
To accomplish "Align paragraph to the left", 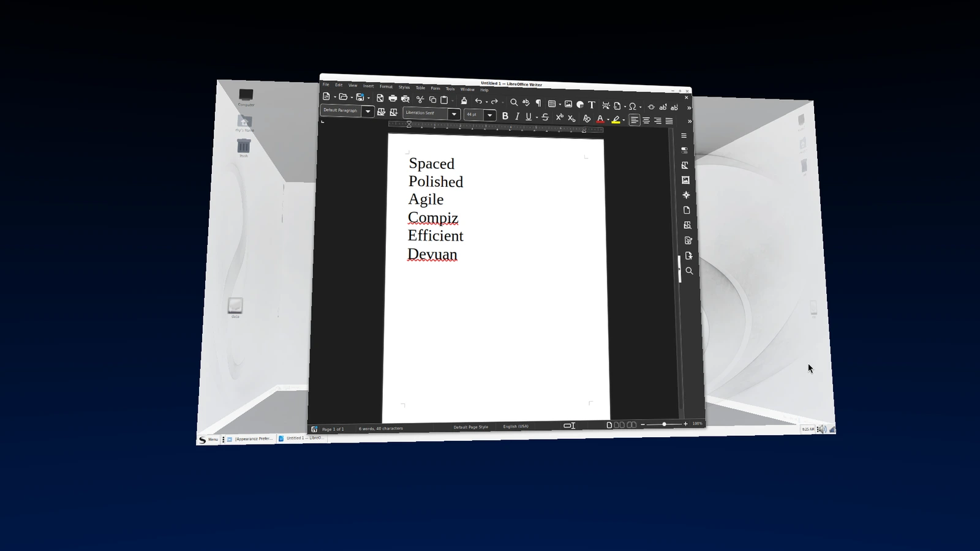I will click(x=635, y=120).
